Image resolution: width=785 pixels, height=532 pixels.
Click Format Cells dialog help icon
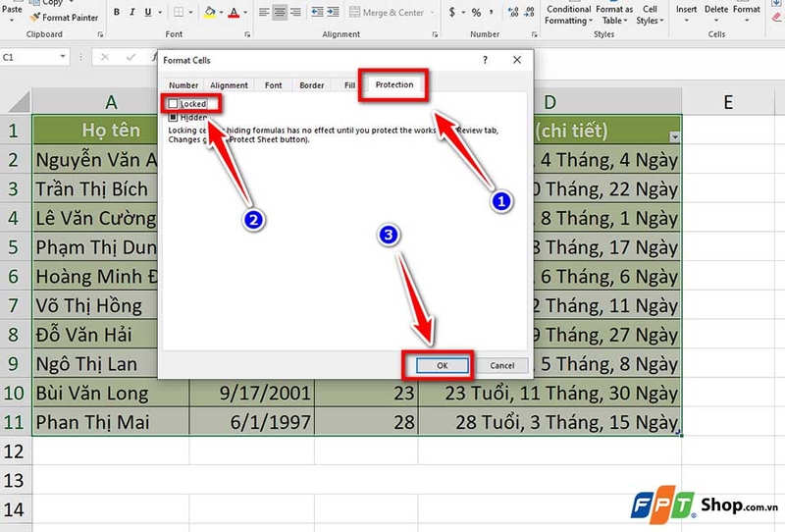point(485,60)
